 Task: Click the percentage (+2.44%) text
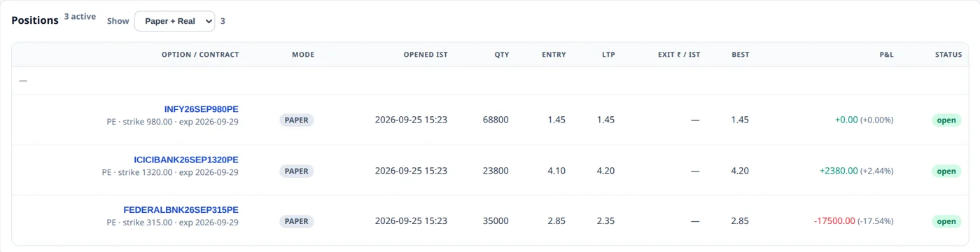[877, 171]
